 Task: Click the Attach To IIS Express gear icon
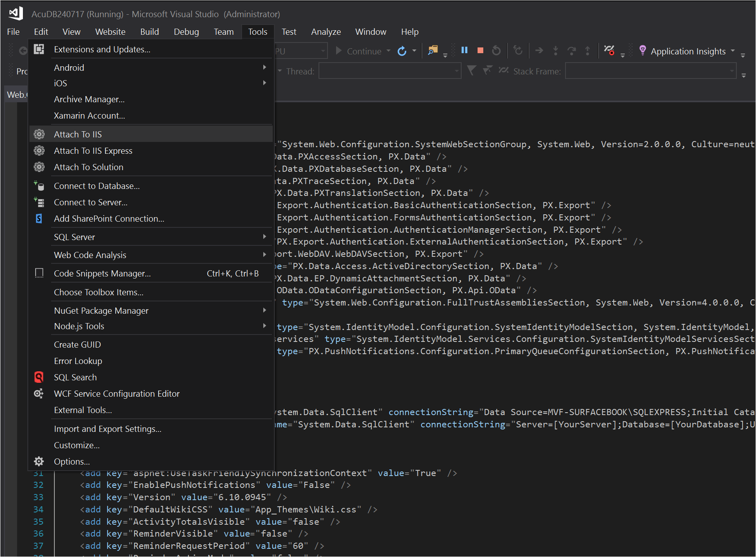[x=39, y=150]
